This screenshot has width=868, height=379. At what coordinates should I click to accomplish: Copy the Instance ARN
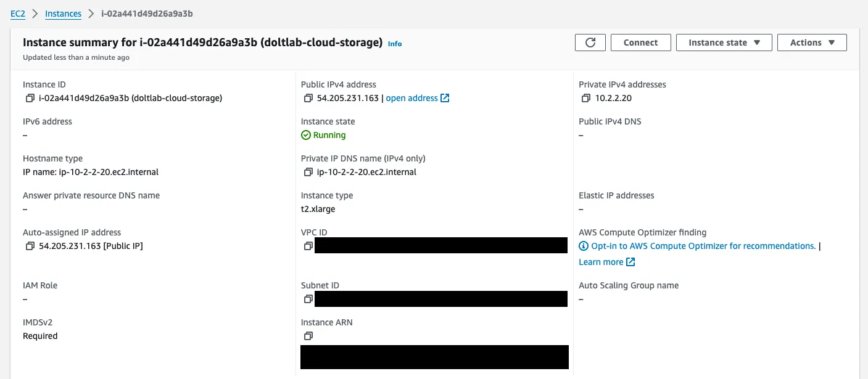point(308,336)
